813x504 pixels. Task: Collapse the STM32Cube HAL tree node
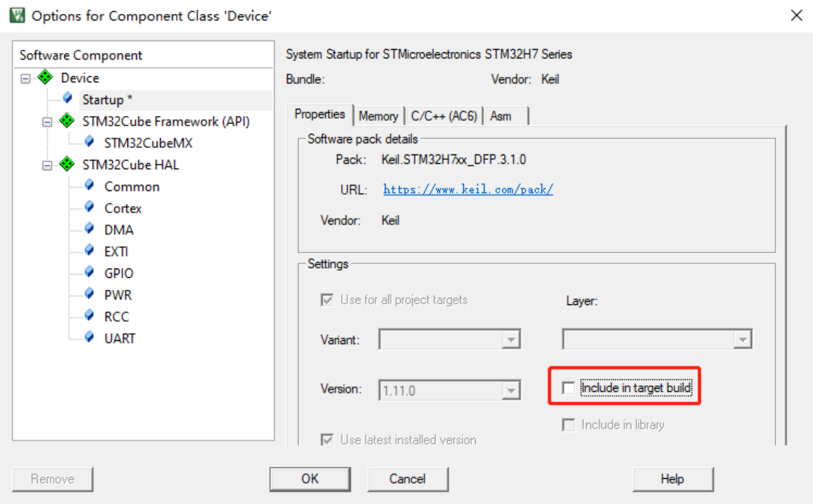[47, 165]
